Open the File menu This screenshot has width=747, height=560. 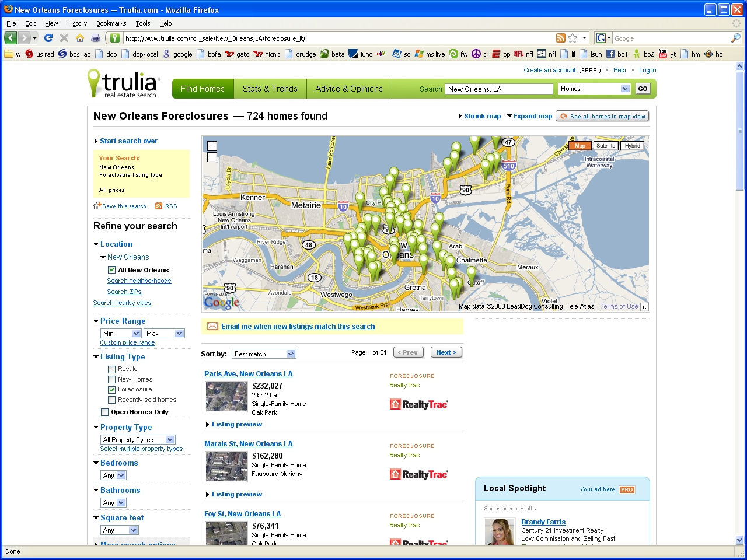11,23
